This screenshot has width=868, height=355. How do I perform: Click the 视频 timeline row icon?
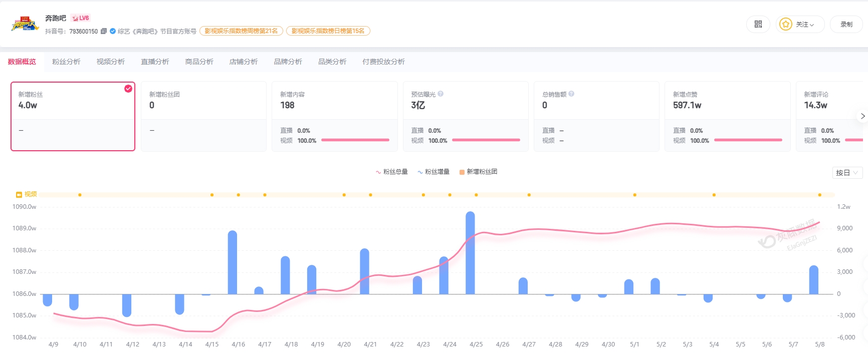point(19,194)
